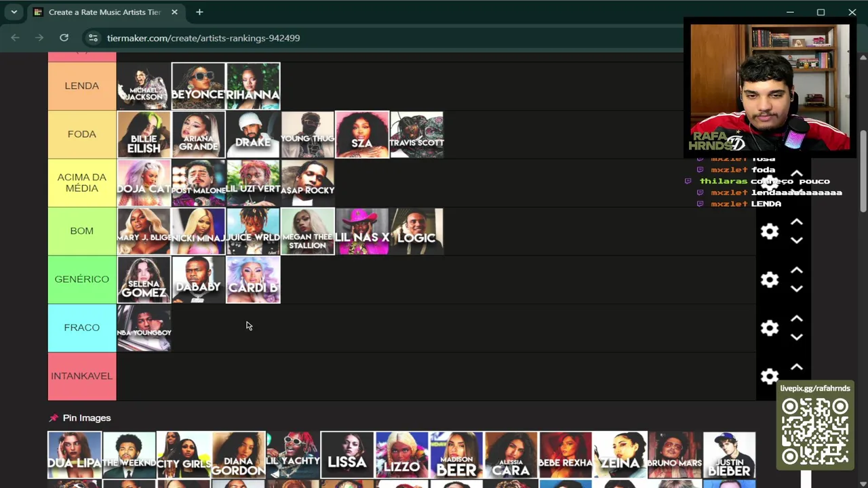Click the BOM tier label
This screenshot has height=488, width=868.
point(81,231)
